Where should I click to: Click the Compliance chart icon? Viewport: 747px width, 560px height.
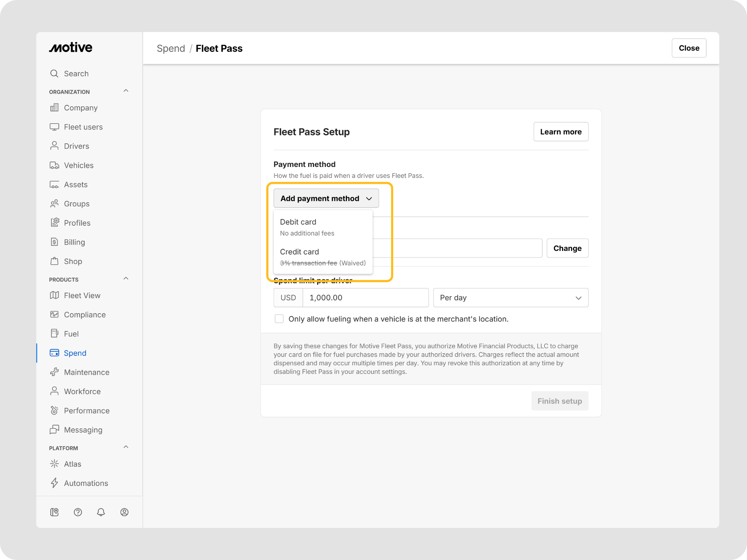(54, 315)
